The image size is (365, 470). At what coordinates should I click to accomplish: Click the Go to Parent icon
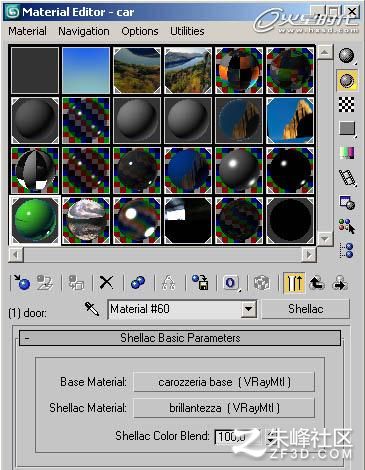[x=317, y=283]
